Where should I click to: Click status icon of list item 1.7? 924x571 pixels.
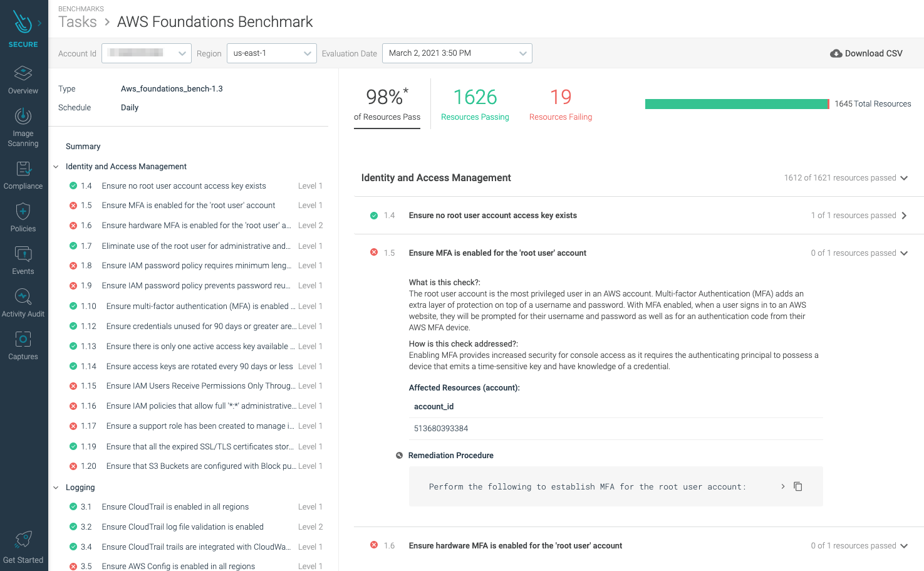[73, 246]
